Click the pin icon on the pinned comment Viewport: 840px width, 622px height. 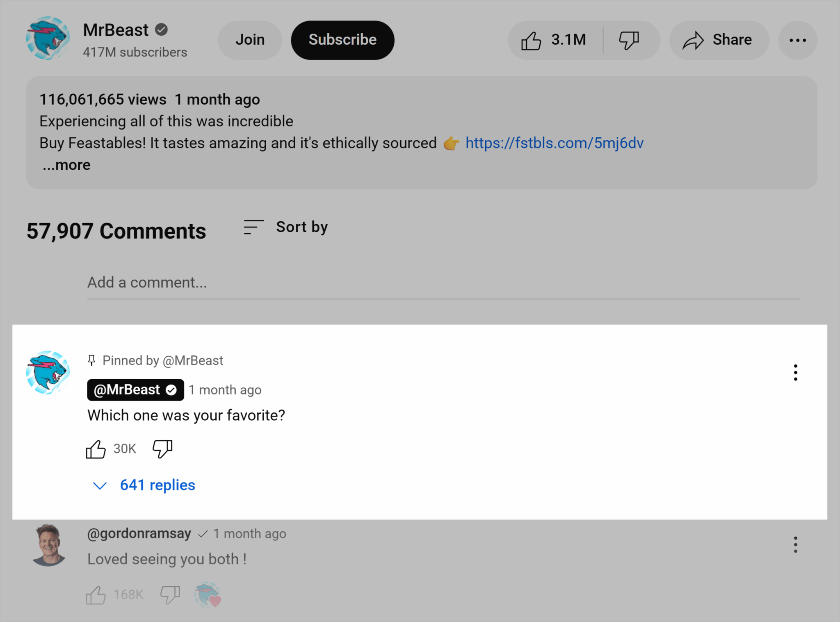tap(91, 360)
